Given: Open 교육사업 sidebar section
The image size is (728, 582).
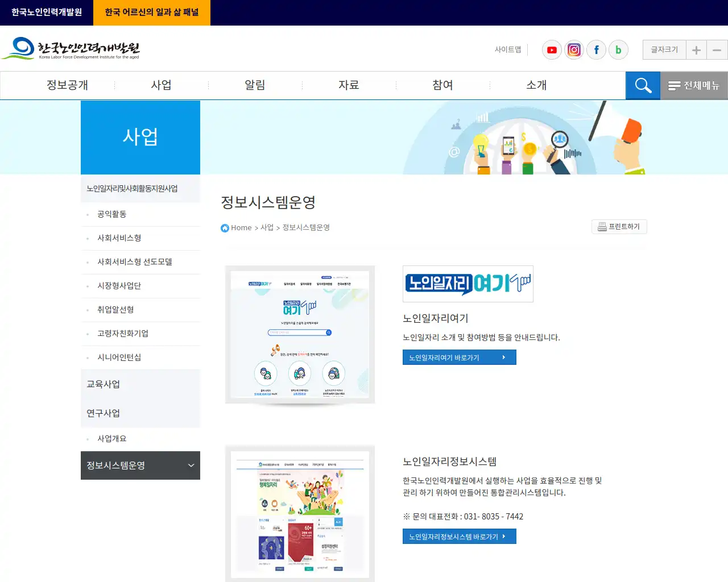Looking at the screenshot, I should (140, 384).
